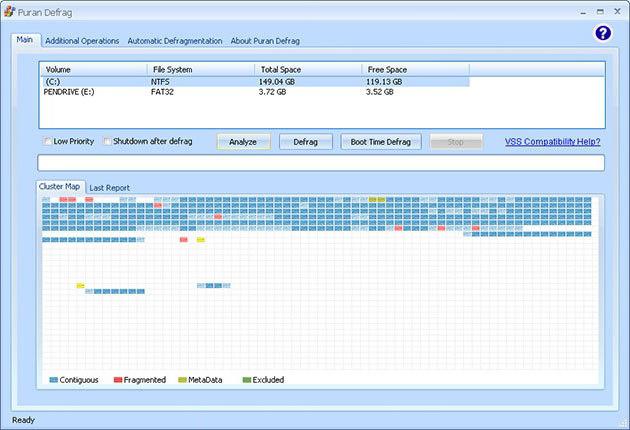Close the Puran Defrag window
This screenshot has height=430, width=630.
click(x=618, y=12)
